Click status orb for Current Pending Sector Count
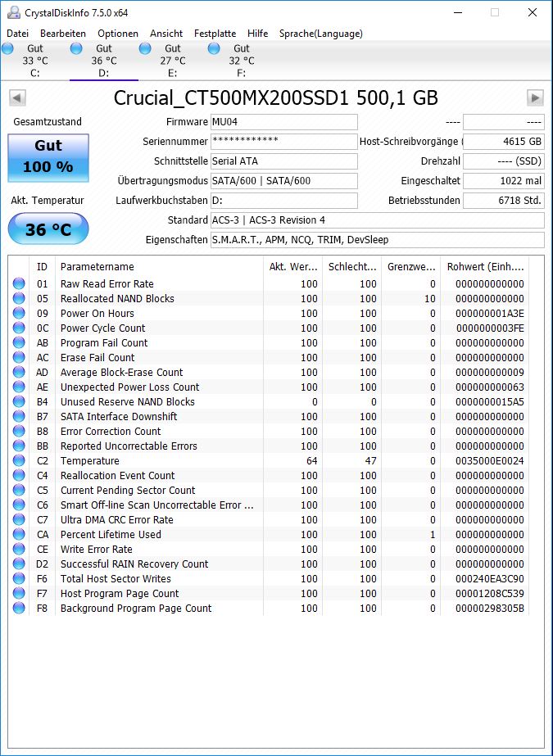The width and height of the screenshot is (553, 756). point(19,490)
